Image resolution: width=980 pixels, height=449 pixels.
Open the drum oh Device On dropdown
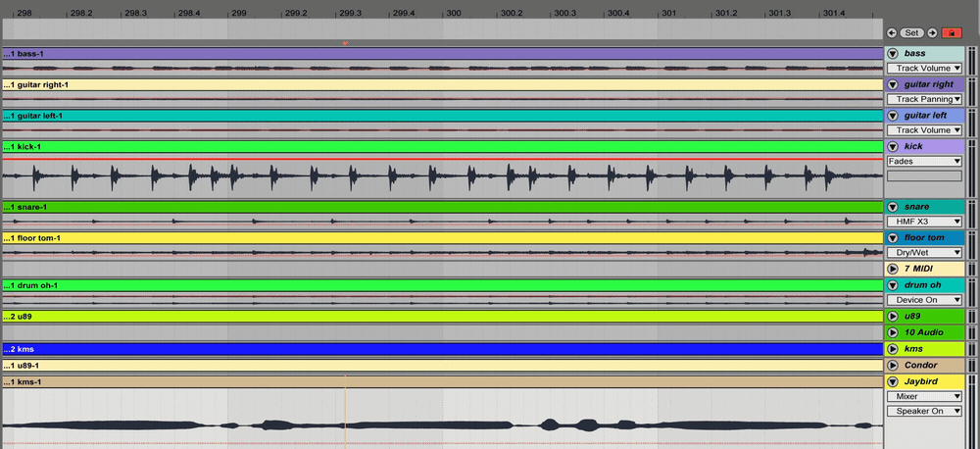[x=924, y=300]
